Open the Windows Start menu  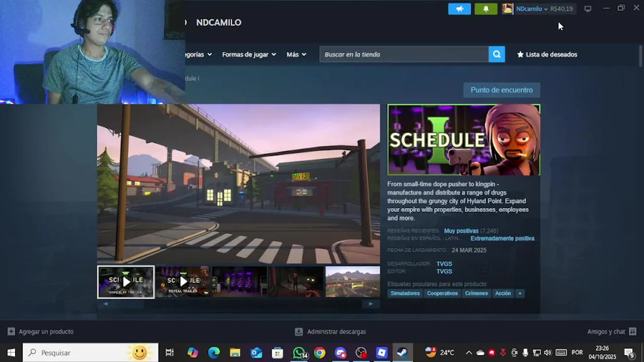[11, 352]
